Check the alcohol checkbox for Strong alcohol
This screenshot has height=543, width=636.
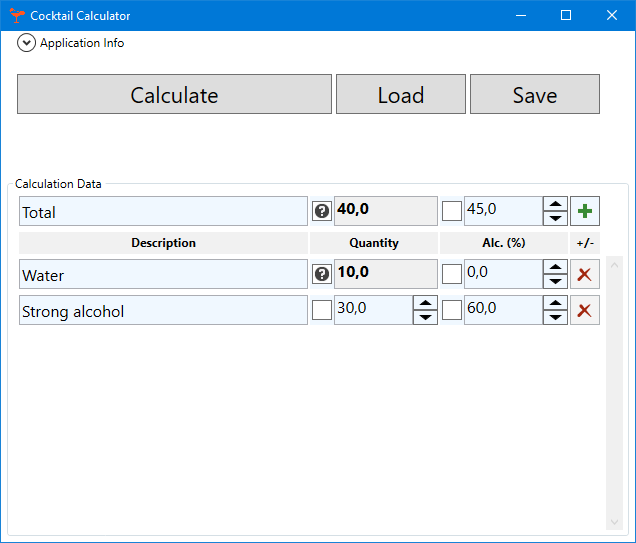[452, 310]
